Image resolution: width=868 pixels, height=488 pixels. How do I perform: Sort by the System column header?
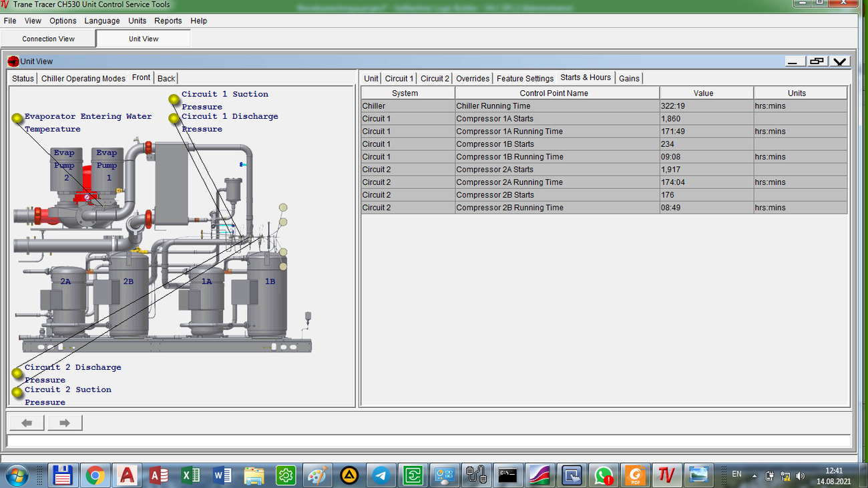pos(407,93)
